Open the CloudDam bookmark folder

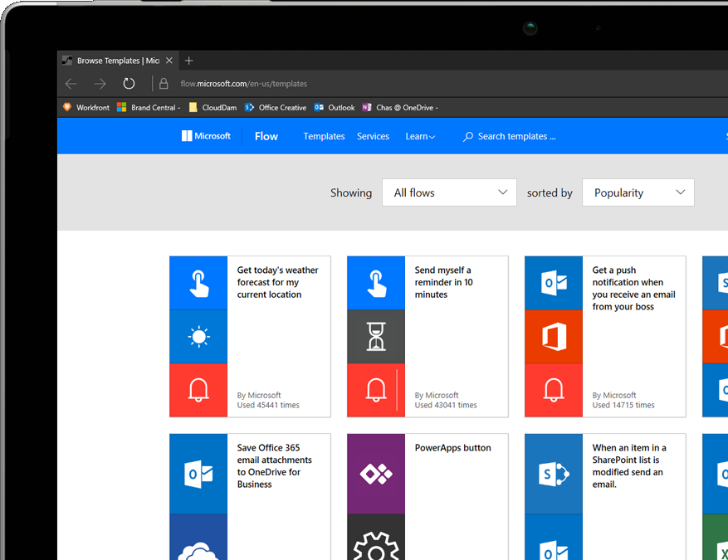[x=213, y=108]
